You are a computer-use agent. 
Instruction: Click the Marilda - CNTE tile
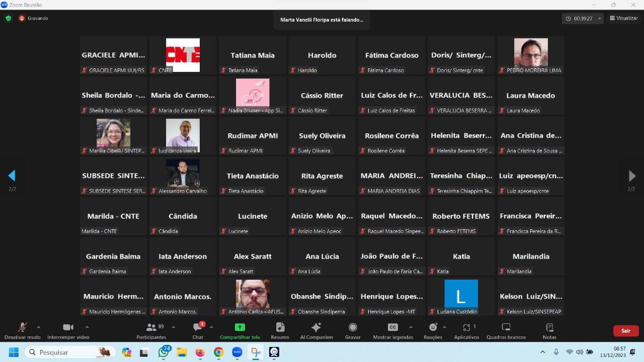pyautogui.click(x=113, y=216)
